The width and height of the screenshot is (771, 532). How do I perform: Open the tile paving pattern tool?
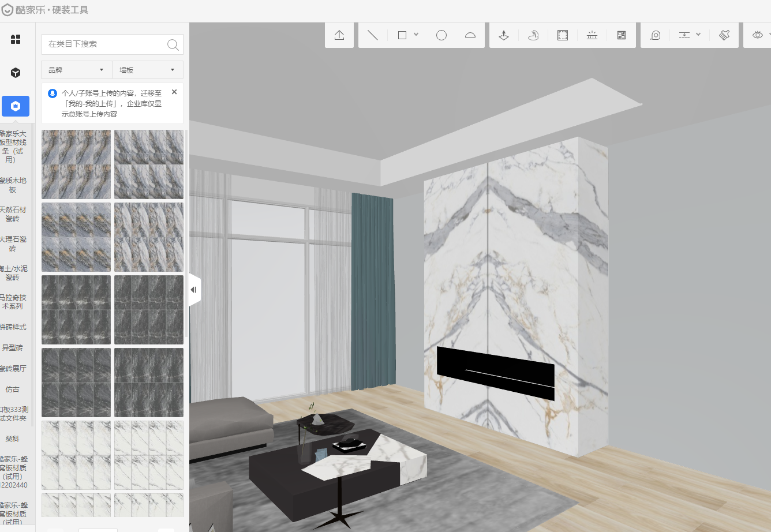click(622, 35)
